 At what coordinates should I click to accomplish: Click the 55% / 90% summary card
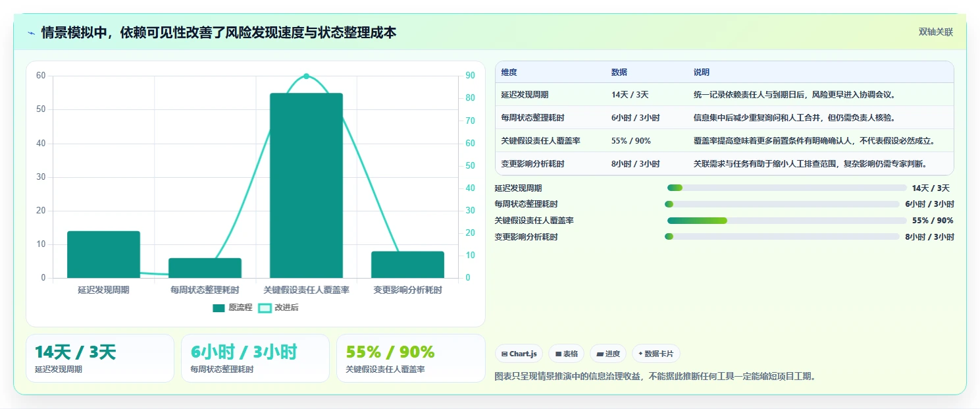click(x=411, y=358)
